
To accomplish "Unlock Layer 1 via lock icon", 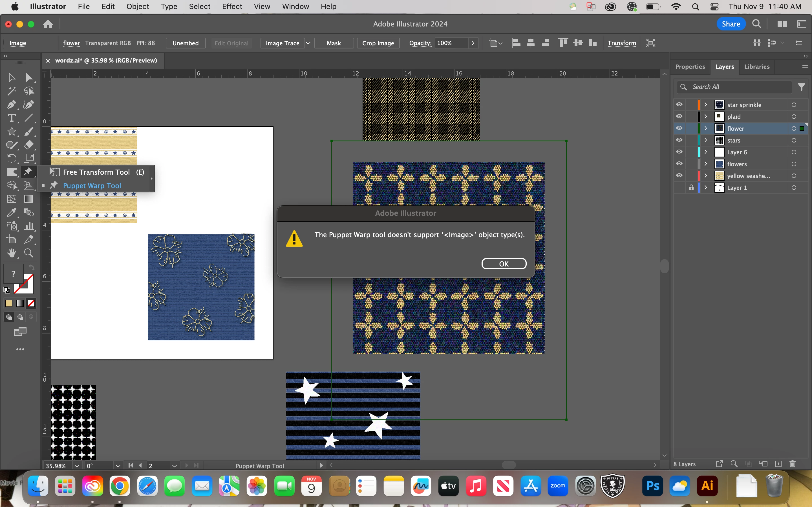I will point(691,187).
